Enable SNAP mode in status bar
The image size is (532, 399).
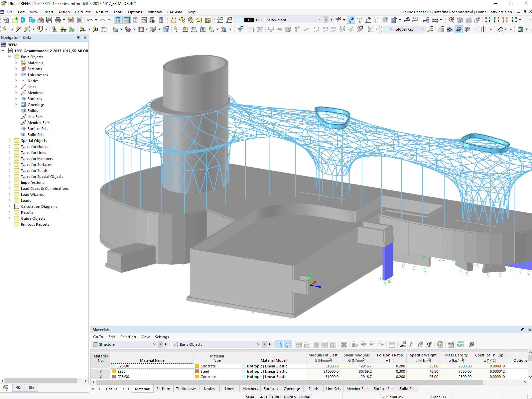coord(250,396)
